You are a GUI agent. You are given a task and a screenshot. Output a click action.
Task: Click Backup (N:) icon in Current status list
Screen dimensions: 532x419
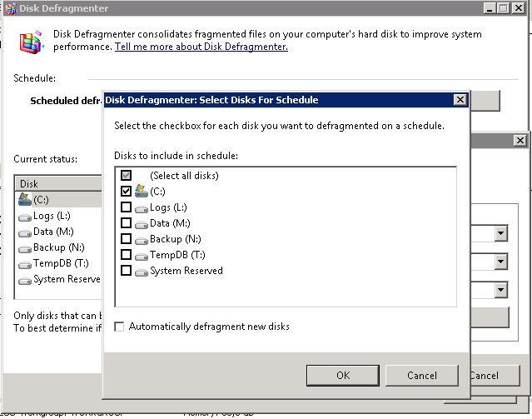pyautogui.click(x=25, y=249)
